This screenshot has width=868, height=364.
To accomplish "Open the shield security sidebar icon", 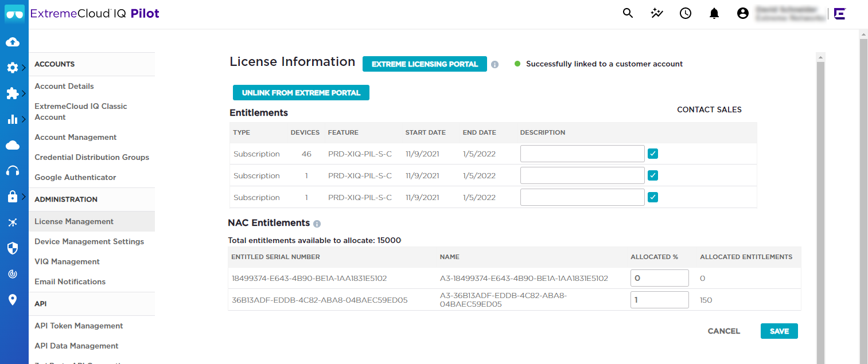I will point(13,248).
